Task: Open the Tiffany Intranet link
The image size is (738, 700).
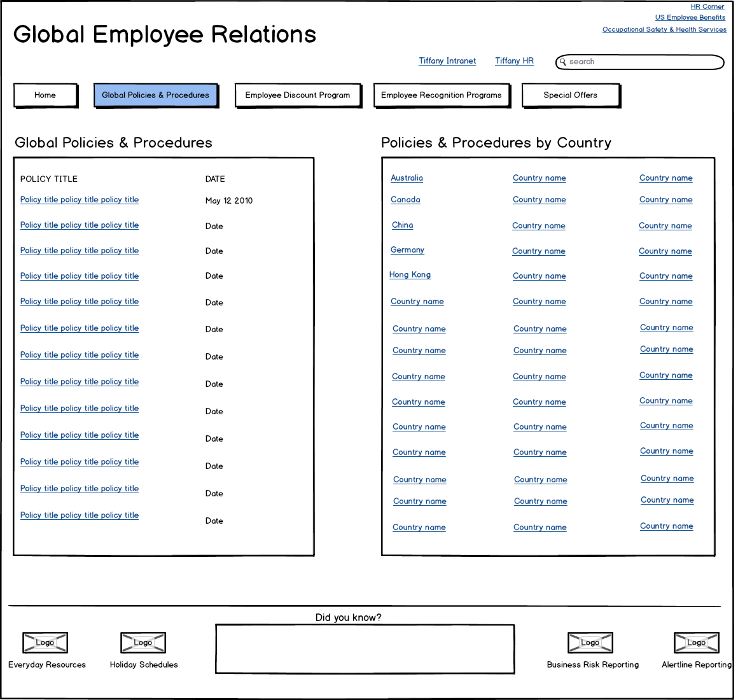Action: pos(448,60)
